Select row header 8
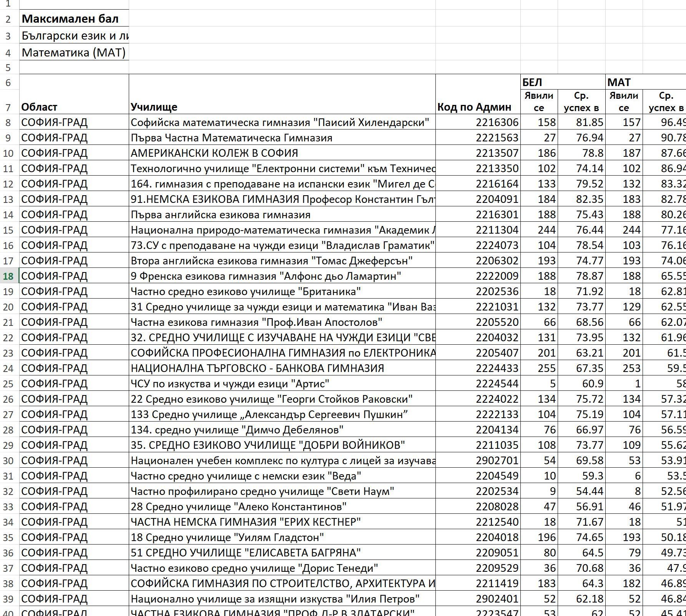The width and height of the screenshot is (686, 616). coord(9,122)
